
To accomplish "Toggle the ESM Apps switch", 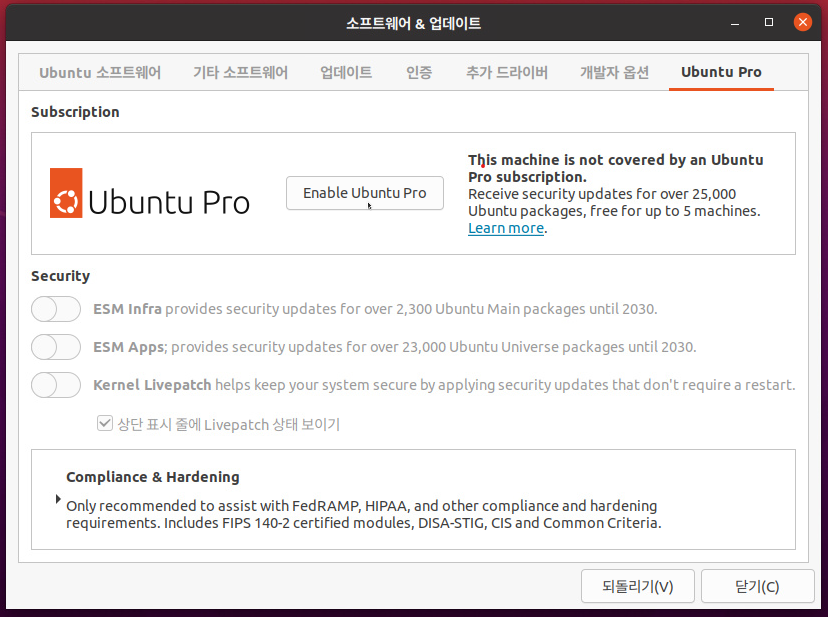I will tap(56, 347).
